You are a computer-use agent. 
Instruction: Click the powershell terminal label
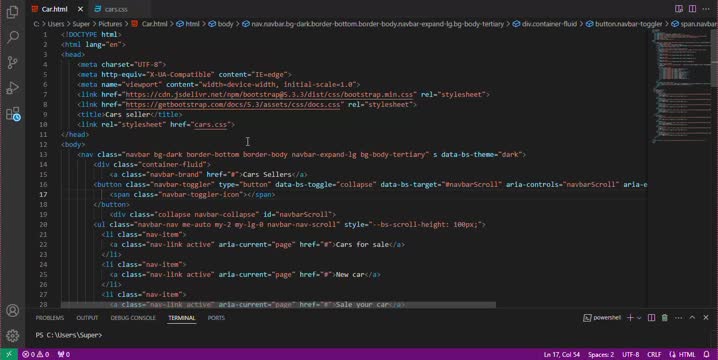tap(602, 317)
